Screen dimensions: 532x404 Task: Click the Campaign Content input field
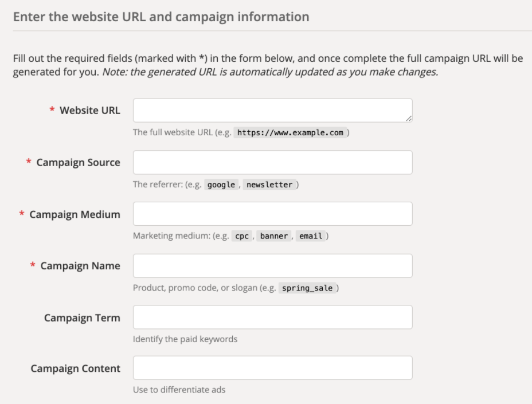(272, 368)
